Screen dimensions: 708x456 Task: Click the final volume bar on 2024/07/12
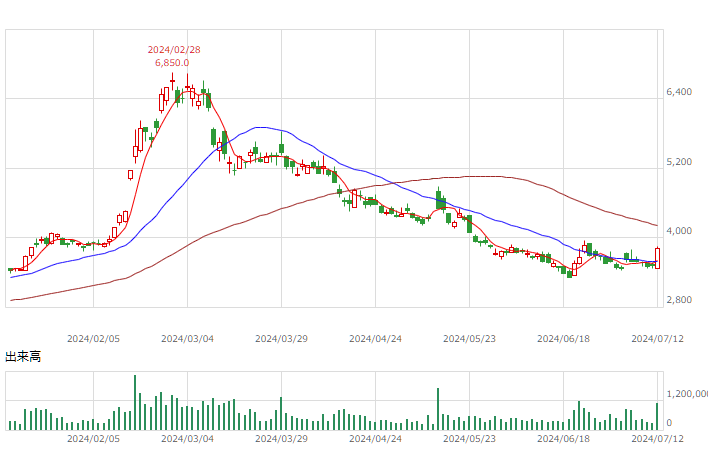(657, 416)
